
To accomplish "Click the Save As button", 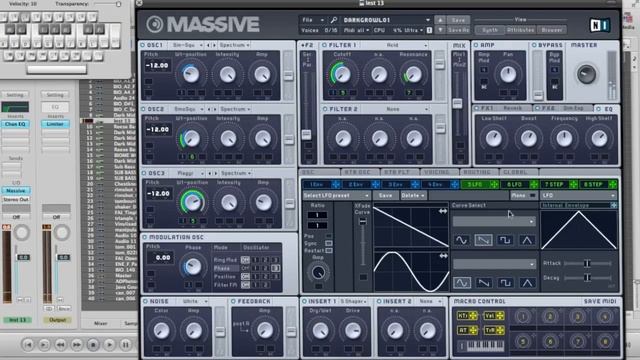I will tap(458, 30).
